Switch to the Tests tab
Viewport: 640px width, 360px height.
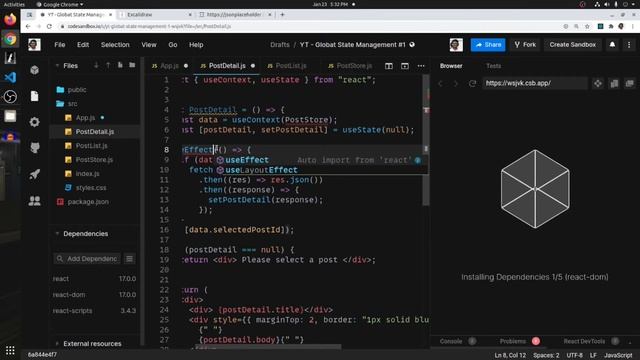coord(493,66)
